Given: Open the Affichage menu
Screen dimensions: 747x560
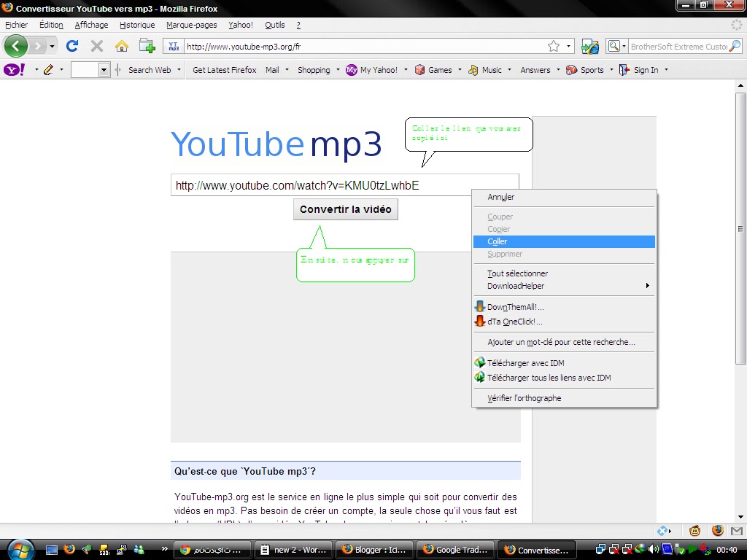Looking at the screenshot, I should (x=91, y=25).
